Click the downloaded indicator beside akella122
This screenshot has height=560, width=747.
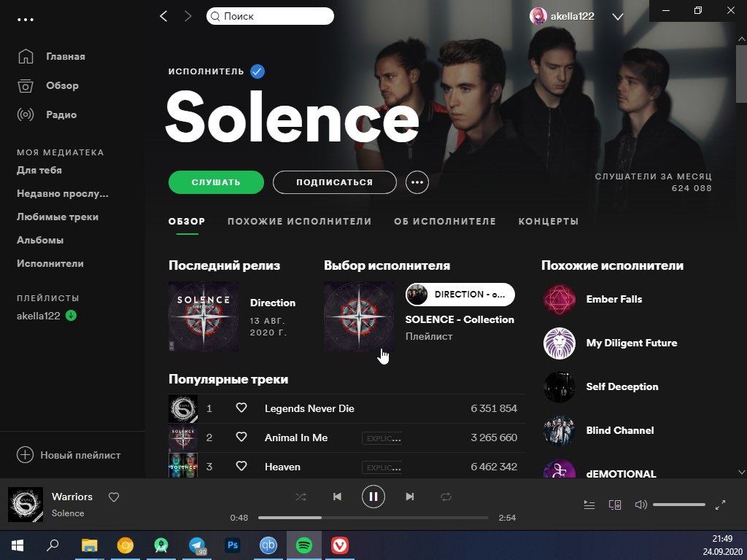[71, 315]
